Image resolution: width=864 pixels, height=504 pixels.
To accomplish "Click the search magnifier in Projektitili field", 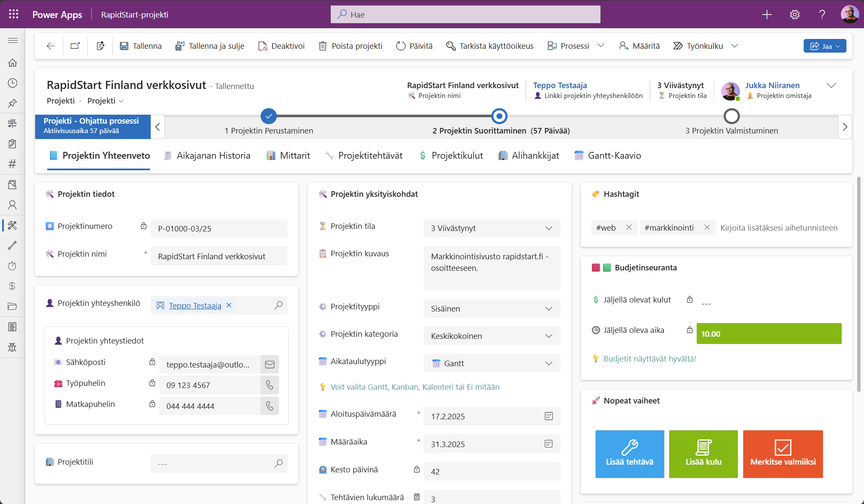I will pyautogui.click(x=279, y=463).
